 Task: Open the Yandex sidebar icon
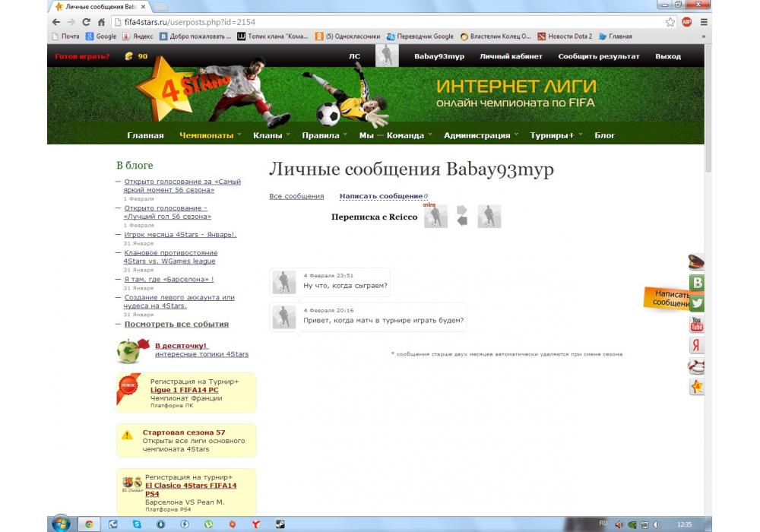696,346
